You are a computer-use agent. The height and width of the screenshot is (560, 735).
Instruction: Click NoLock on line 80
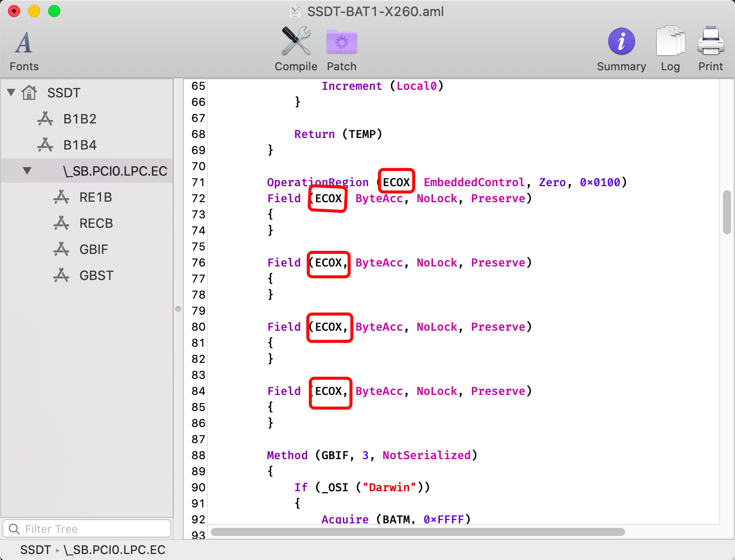coord(437,327)
